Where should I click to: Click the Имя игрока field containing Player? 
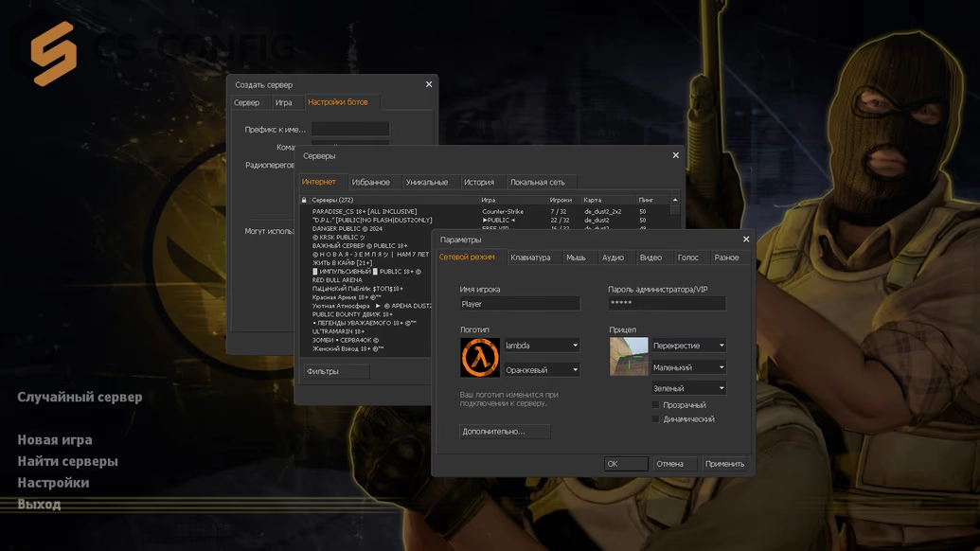click(x=520, y=304)
